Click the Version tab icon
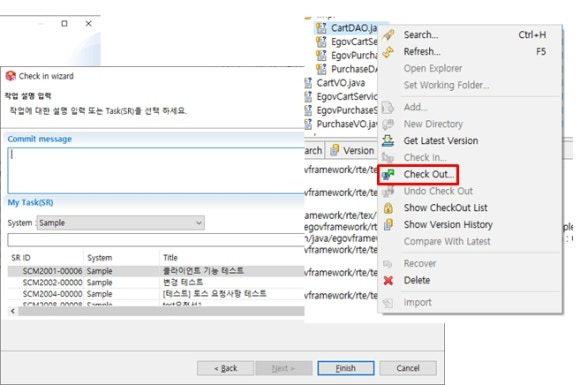Viewport: 580px width, 385px height. click(x=335, y=150)
